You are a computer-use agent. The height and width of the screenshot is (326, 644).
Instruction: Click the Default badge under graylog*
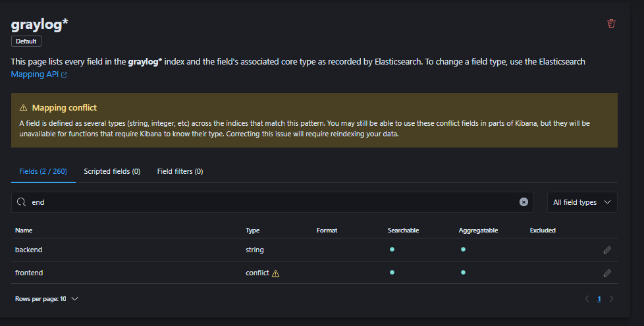pos(26,41)
